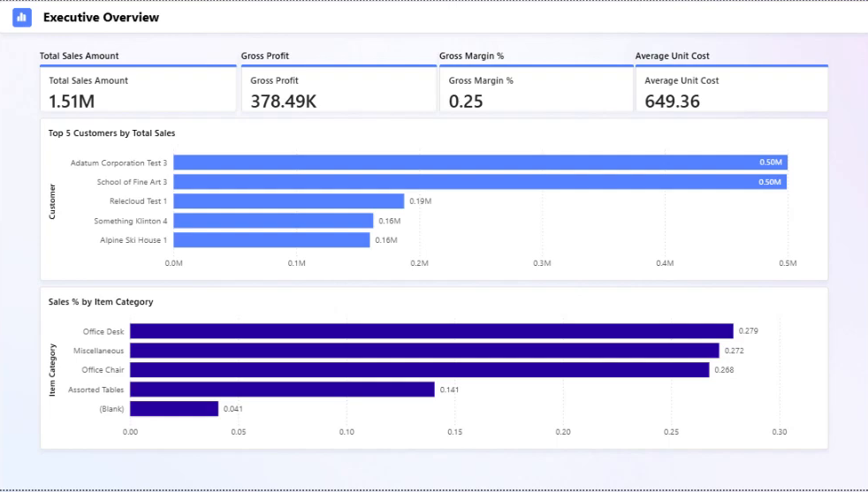This screenshot has height=492, width=868.
Task: Click the Top 5 Customers by Total Sales title
Action: click(x=112, y=133)
